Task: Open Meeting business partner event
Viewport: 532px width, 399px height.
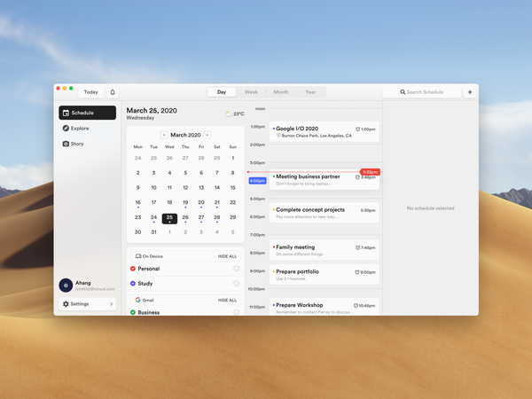Action: click(325, 179)
